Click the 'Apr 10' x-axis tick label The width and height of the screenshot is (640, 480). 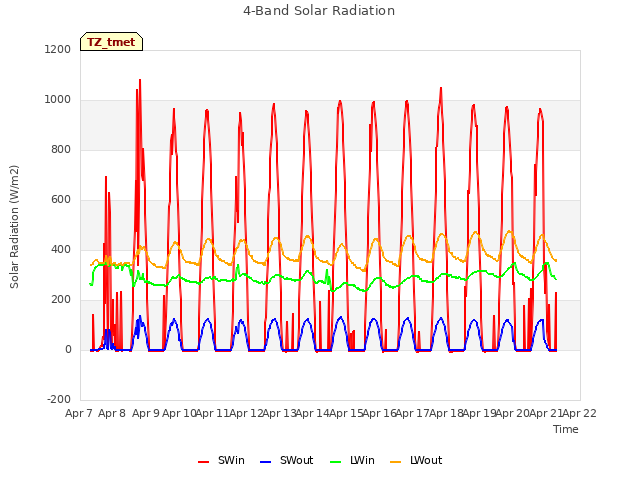click(179, 413)
